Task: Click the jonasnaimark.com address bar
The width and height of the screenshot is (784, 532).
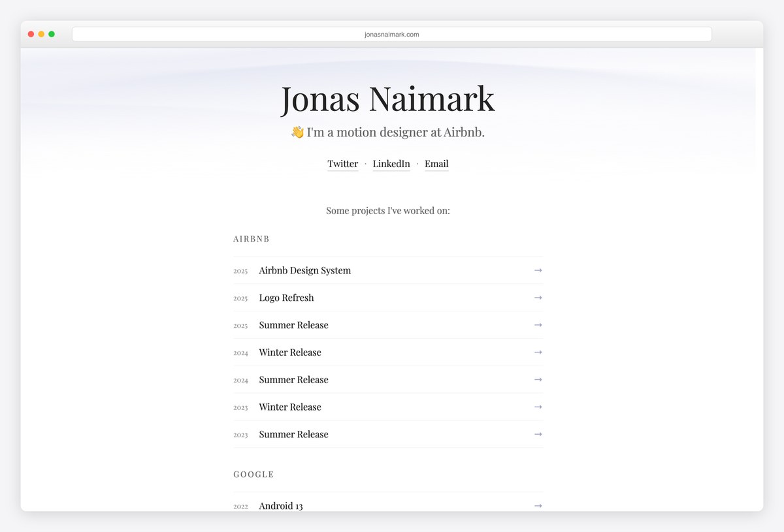Action: [392, 34]
